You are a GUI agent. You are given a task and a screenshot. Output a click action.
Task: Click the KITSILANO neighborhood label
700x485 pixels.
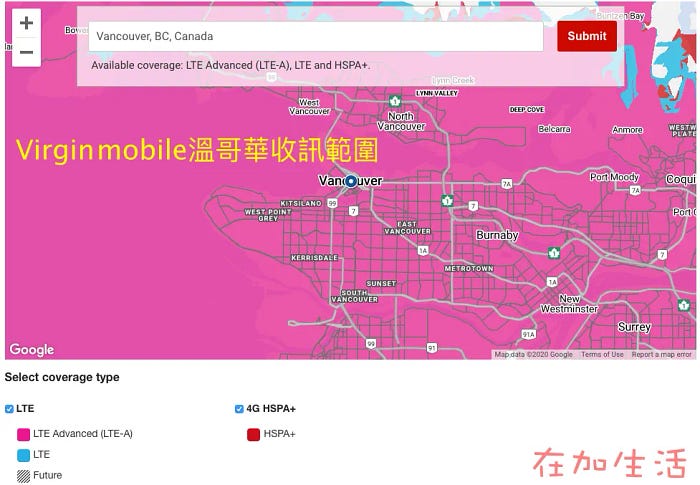click(300, 203)
